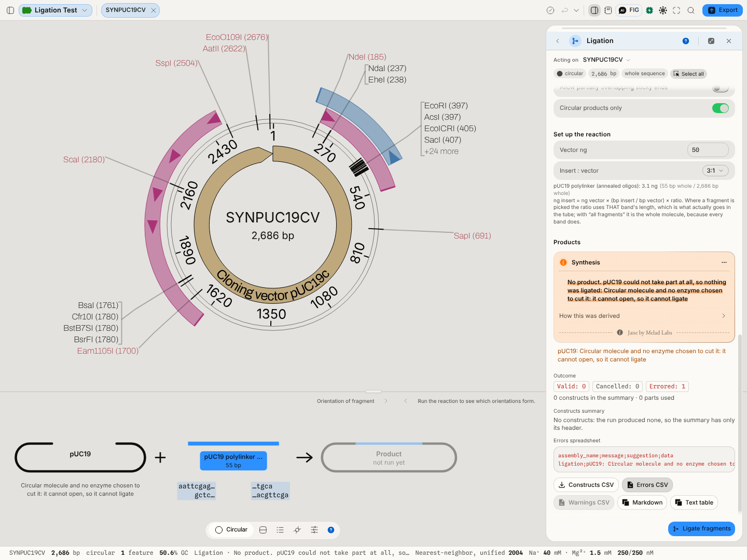Toggle the Circular products only switch
Image resolution: width=747 pixels, height=560 pixels.
tap(720, 108)
